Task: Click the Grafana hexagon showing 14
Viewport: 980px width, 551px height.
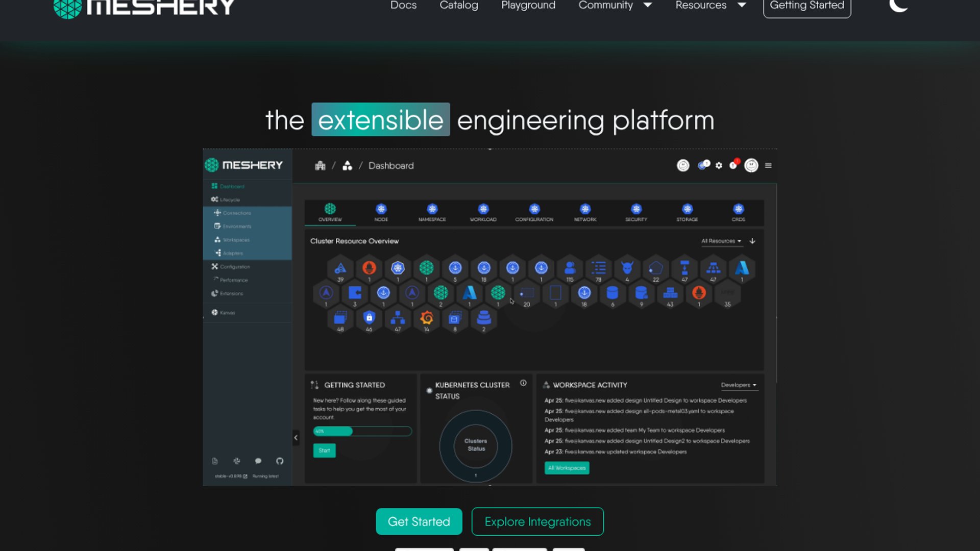Action: [427, 319]
